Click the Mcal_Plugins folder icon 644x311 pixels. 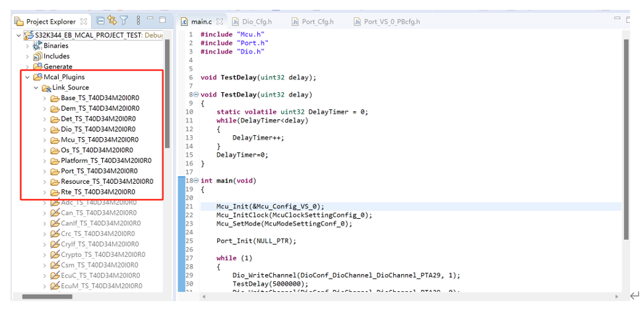38,76
